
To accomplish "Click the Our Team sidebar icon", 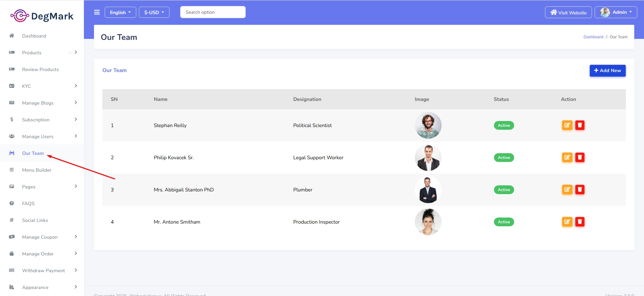I will point(12,153).
